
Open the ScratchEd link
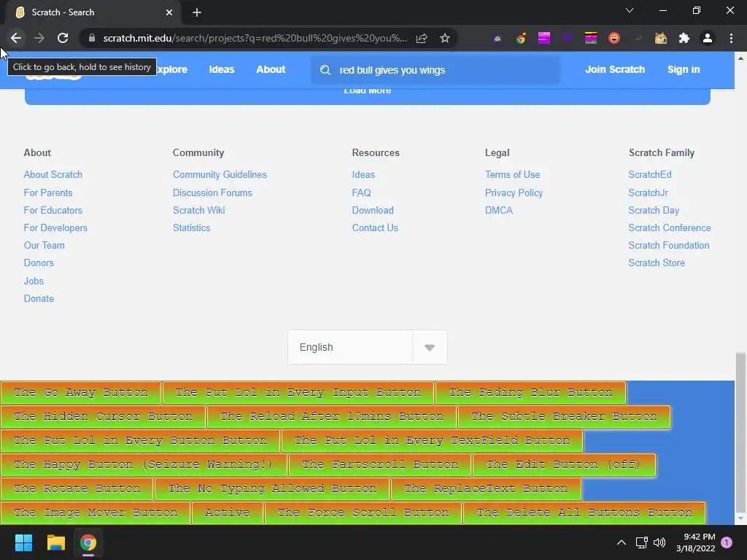point(650,175)
